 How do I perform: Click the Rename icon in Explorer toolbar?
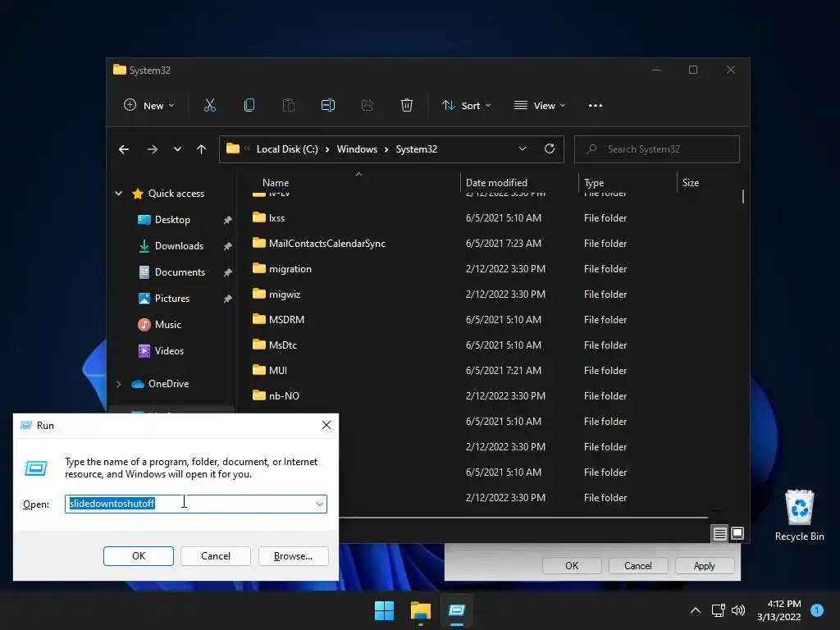(328, 106)
